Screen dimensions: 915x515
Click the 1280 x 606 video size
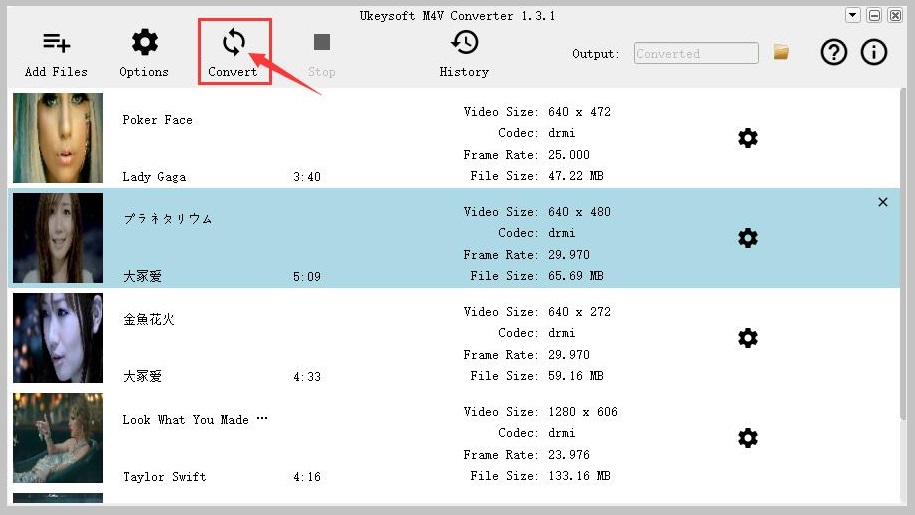click(583, 412)
